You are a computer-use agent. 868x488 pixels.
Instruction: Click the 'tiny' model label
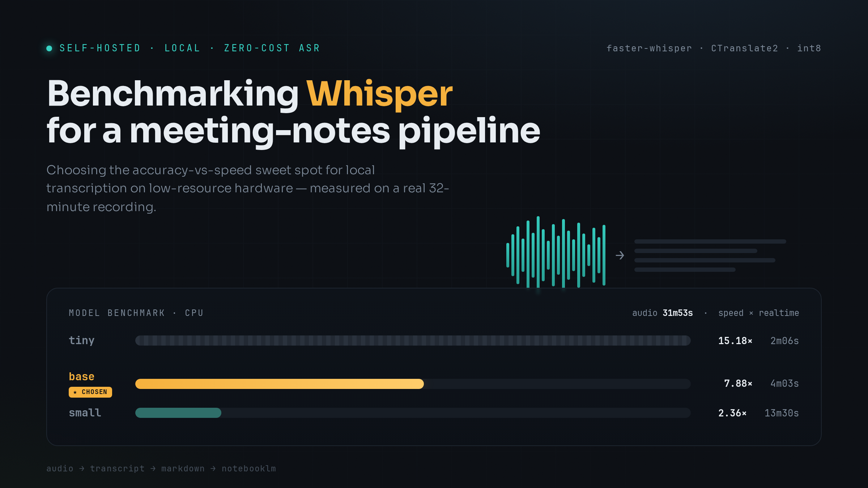coord(82,341)
